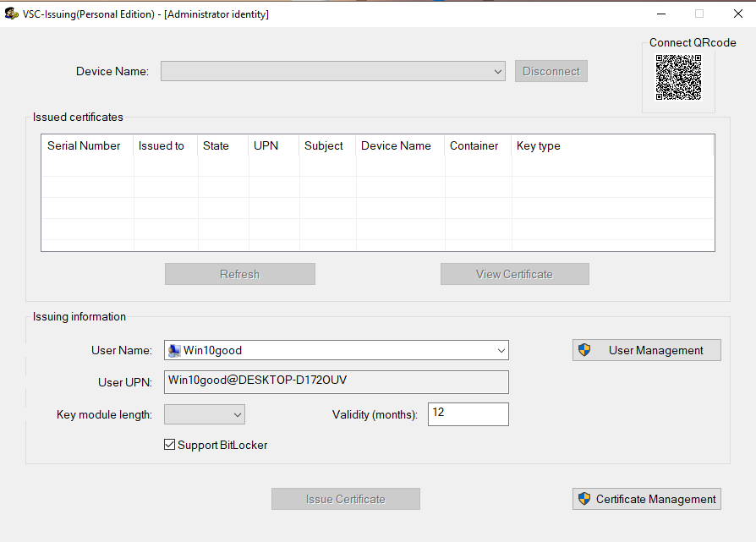Screen dimensions: 756x542
Task: Click the User UPN text field
Action: click(336, 381)
